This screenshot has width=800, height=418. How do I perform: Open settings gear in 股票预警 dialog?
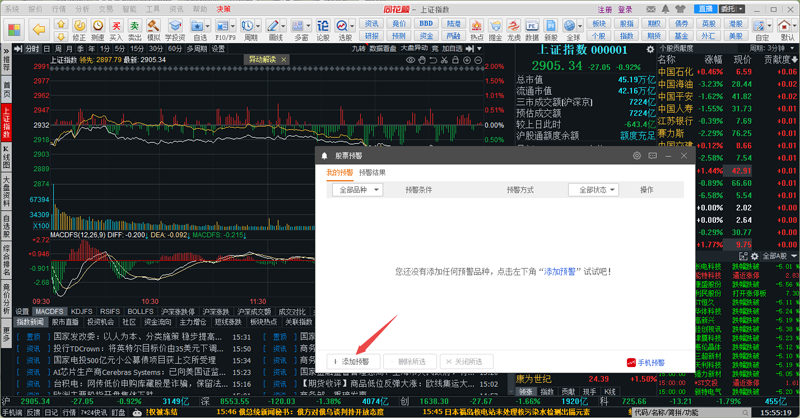click(x=637, y=156)
